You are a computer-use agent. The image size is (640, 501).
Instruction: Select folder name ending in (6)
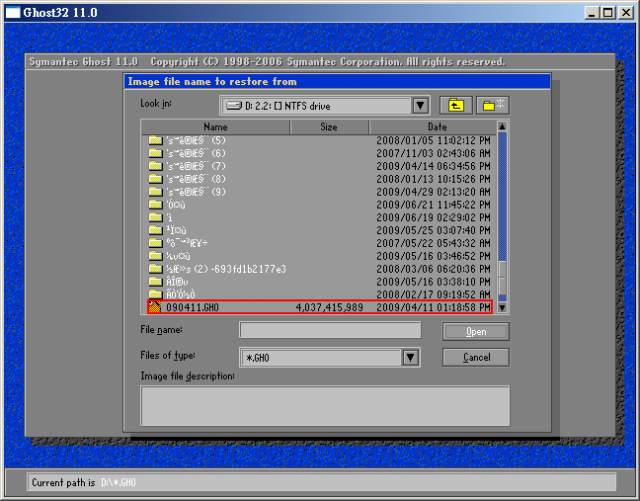196,153
